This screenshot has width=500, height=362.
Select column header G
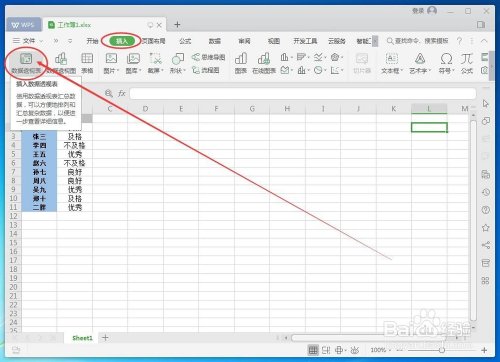pyautogui.click(x=252, y=109)
